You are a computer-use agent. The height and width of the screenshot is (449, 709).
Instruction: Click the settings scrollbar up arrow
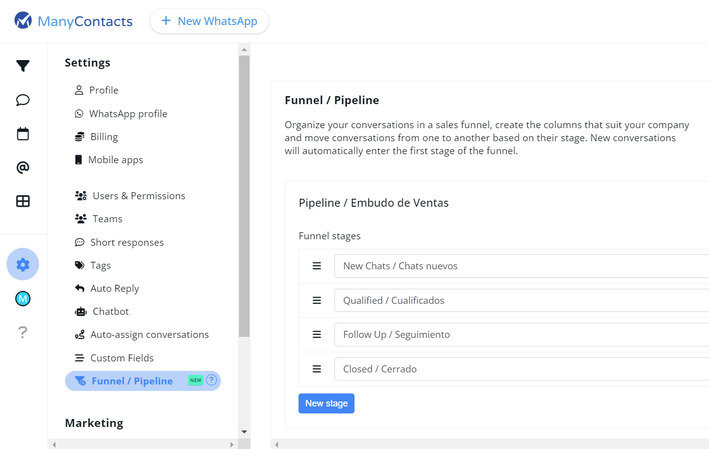tap(244, 50)
